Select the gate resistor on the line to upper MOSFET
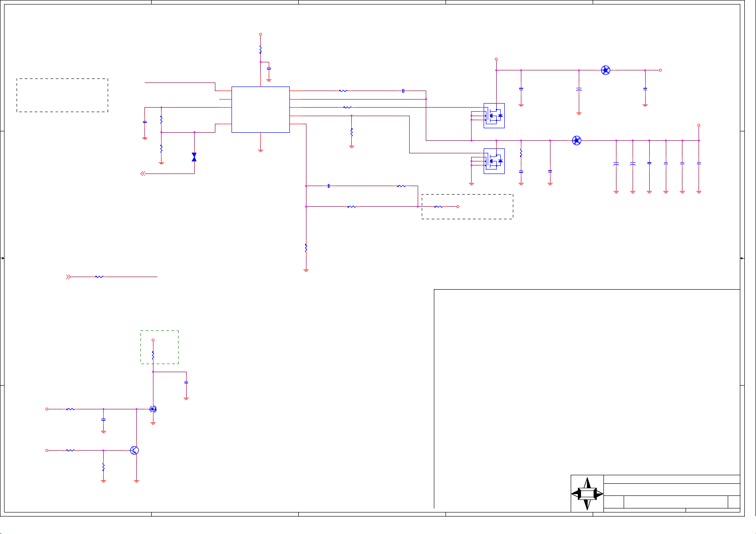This screenshot has height=534, width=756. pyautogui.click(x=347, y=107)
